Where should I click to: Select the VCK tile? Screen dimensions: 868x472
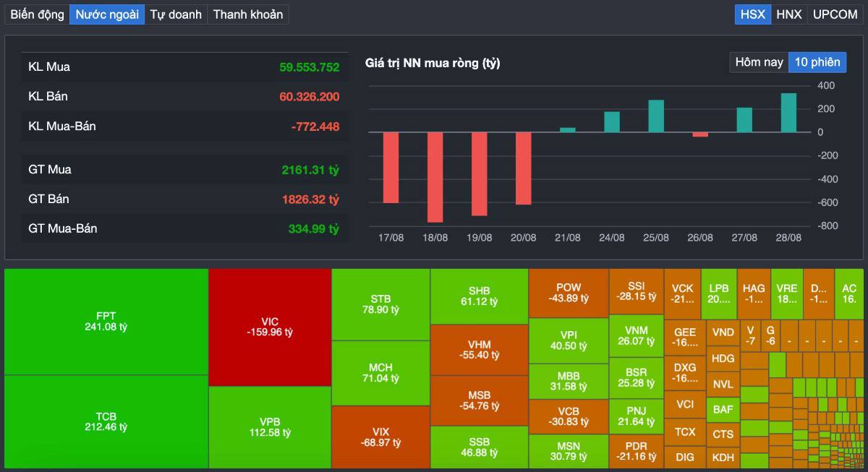click(682, 293)
